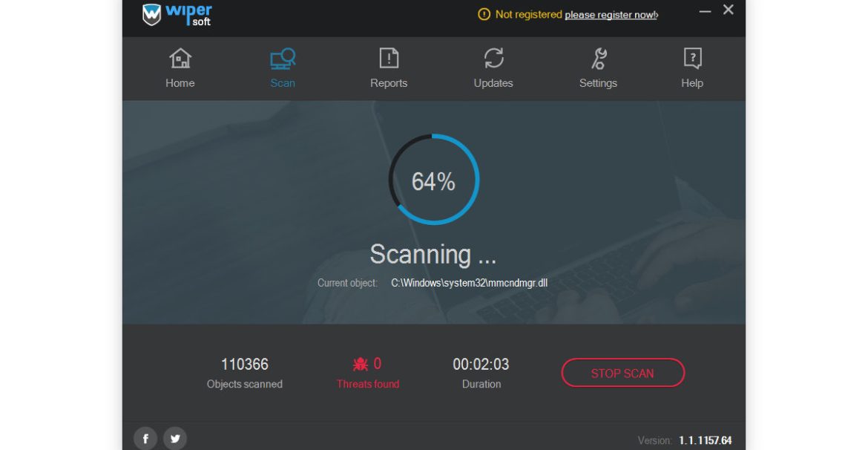The image size is (868, 450).
Task: Open the Reports document icon
Action: pyautogui.click(x=389, y=58)
